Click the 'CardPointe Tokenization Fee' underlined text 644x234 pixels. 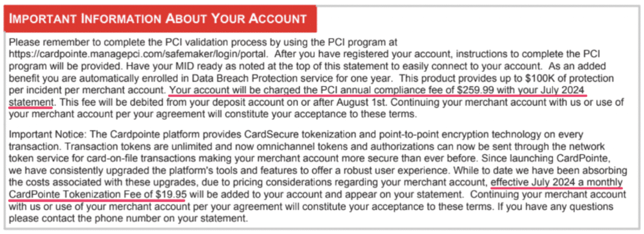pos(72,193)
